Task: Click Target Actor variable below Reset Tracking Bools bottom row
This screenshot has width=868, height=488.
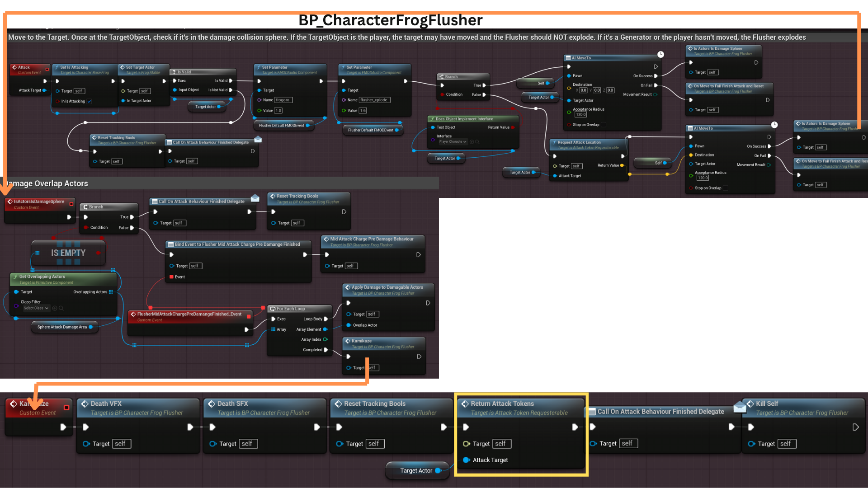Action: (417, 471)
